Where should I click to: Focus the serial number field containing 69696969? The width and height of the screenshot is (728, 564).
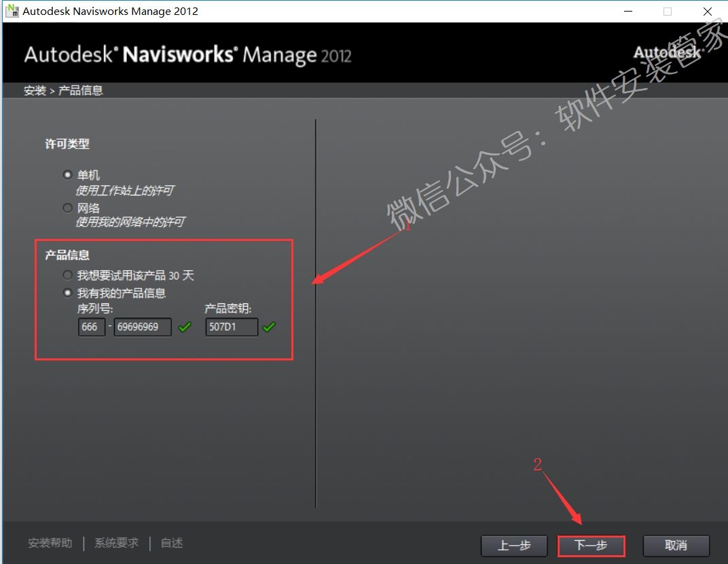(142, 327)
